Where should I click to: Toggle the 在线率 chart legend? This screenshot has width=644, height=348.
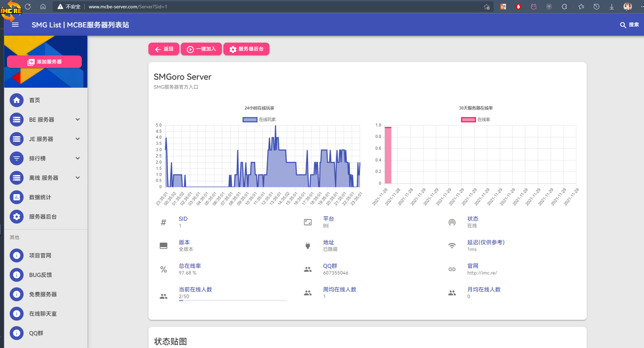[476, 120]
